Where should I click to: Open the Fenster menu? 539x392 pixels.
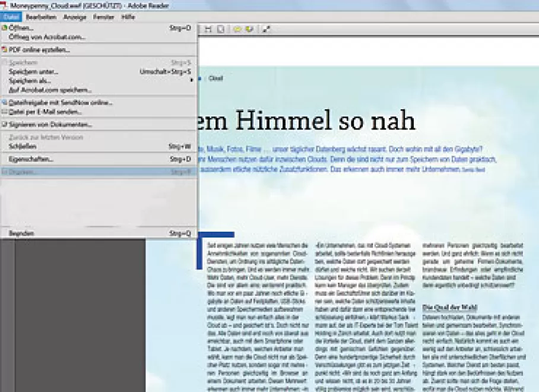click(x=104, y=17)
